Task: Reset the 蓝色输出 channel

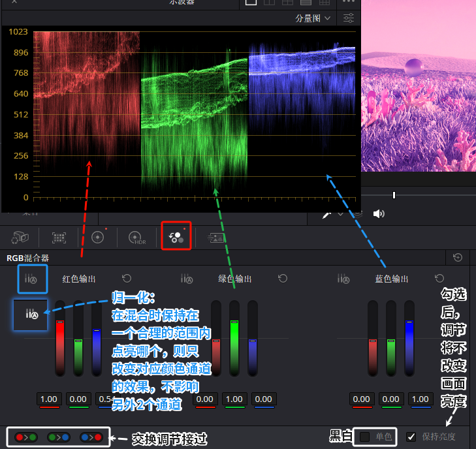Action: [x=439, y=278]
